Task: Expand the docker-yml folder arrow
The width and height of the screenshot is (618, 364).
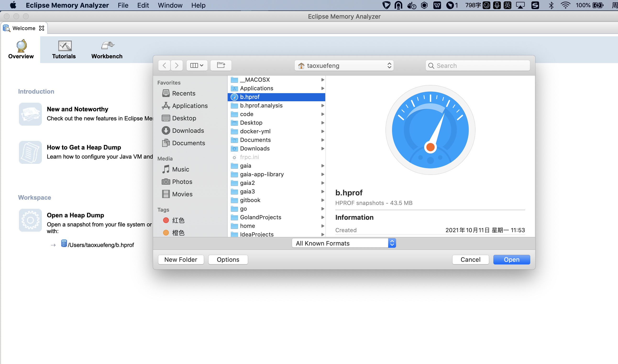Action: click(x=323, y=131)
